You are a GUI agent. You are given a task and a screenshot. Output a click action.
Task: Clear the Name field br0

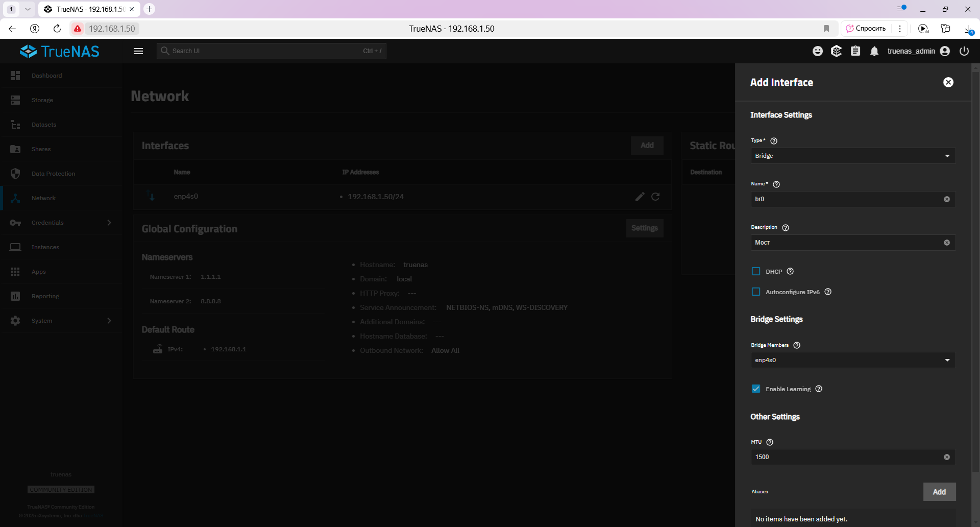(x=947, y=199)
